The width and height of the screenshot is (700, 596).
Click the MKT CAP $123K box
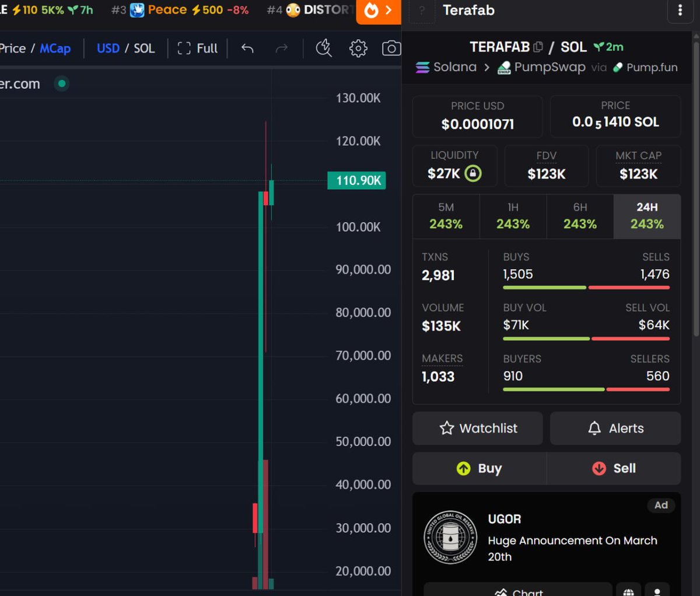click(638, 166)
